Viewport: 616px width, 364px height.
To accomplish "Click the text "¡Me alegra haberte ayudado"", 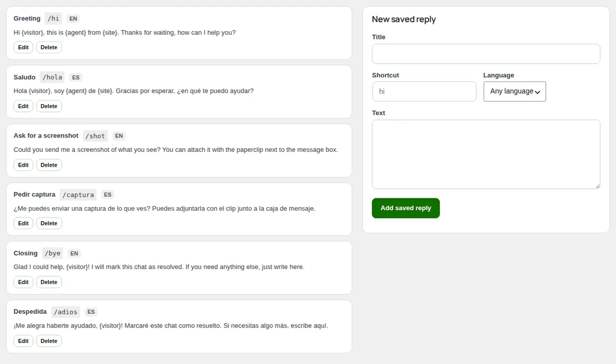I will (170, 326).
